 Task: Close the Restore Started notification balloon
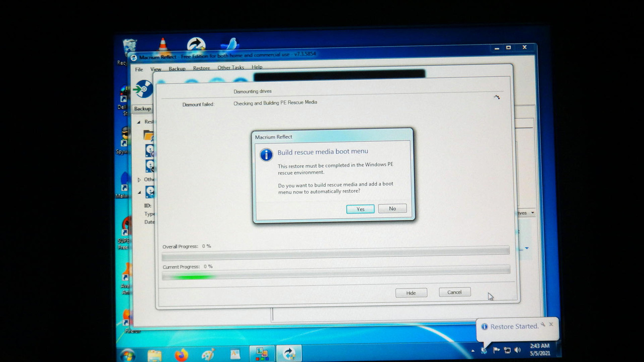pyautogui.click(x=551, y=324)
